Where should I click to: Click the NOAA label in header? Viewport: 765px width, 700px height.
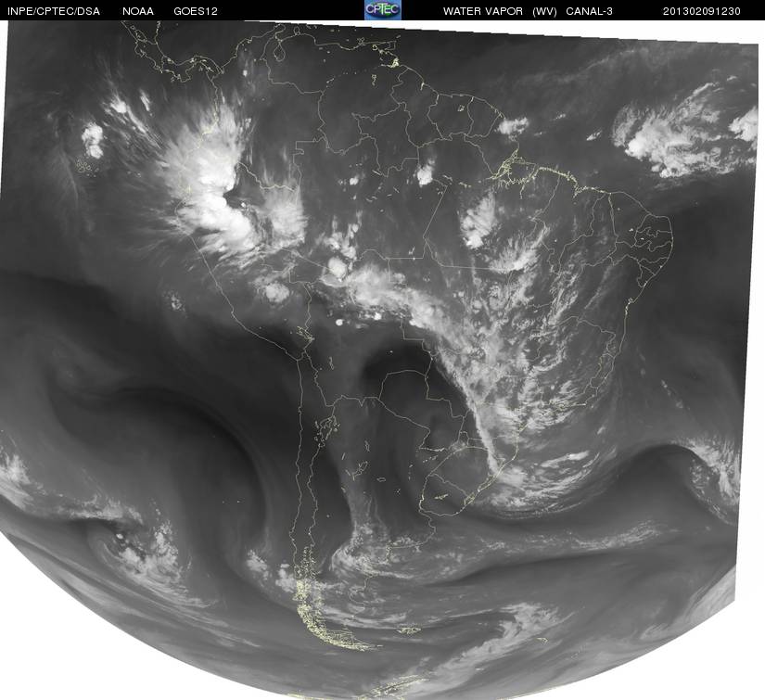tap(138, 11)
